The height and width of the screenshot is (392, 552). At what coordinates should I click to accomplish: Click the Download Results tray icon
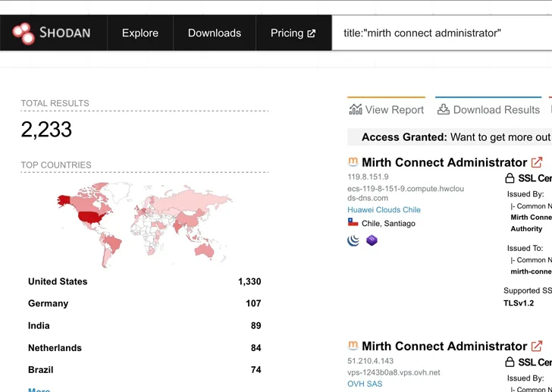444,110
